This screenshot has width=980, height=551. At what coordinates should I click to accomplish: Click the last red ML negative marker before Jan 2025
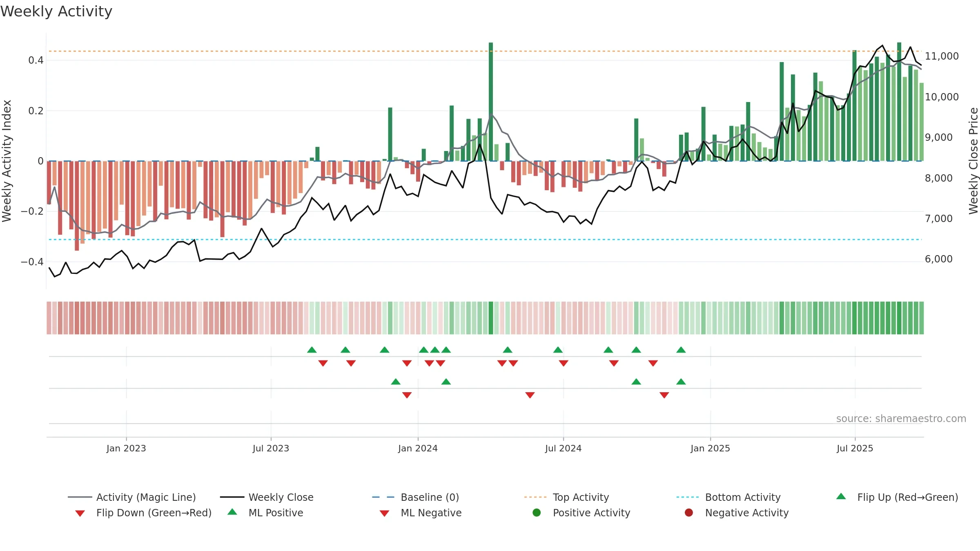[x=664, y=395]
